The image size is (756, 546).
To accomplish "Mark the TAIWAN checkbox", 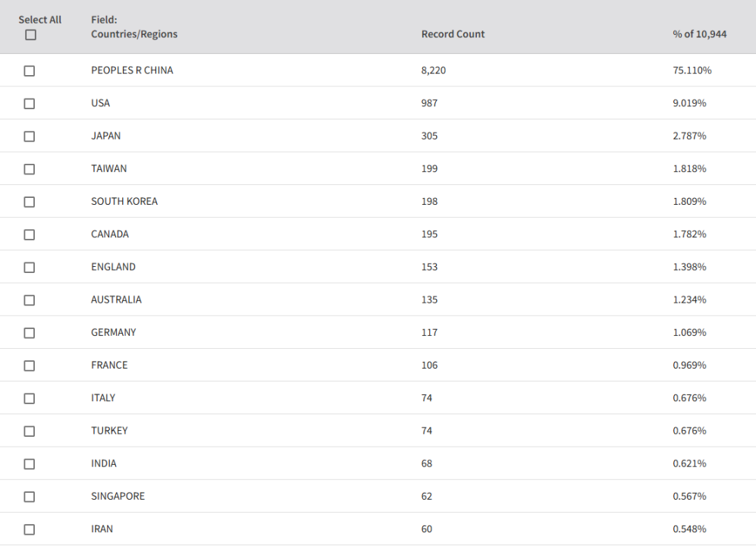I will 30,169.
